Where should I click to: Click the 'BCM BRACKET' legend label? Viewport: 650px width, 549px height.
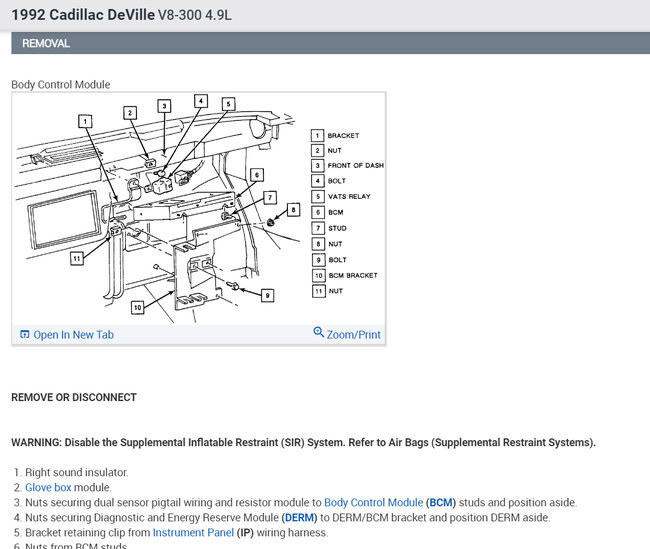(x=353, y=275)
